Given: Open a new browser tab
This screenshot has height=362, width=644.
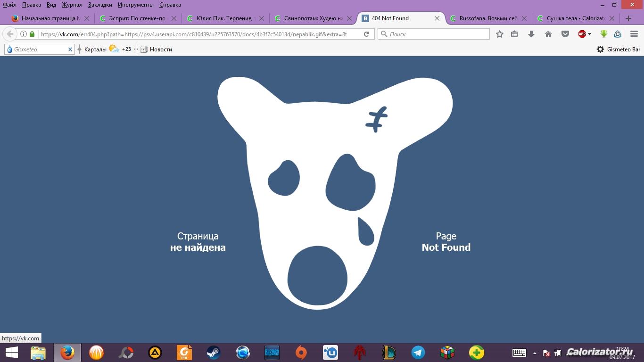Looking at the screenshot, I should [628, 18].
